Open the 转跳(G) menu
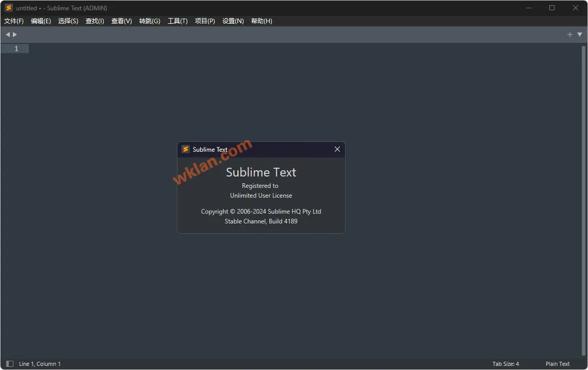Viewport: 588px width, 370px height. point(150,21)
